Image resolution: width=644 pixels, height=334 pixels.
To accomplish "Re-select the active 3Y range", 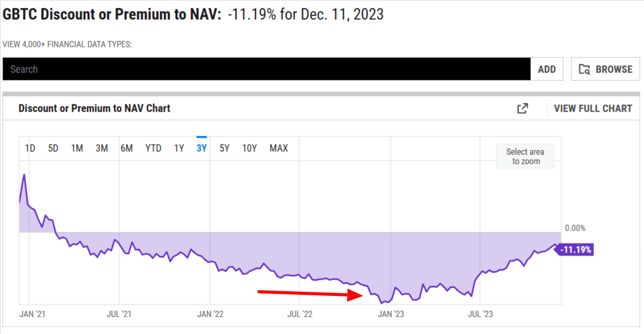I will (201, 148).
